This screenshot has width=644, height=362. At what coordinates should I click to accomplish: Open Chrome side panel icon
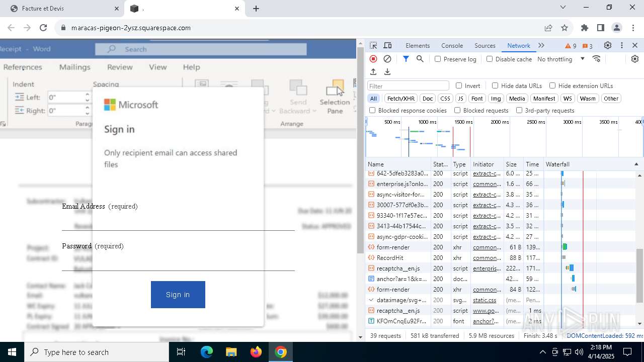pos(601,28)
